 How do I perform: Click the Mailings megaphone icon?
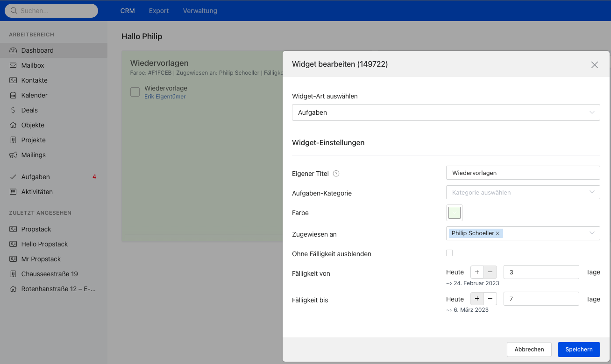13,155
